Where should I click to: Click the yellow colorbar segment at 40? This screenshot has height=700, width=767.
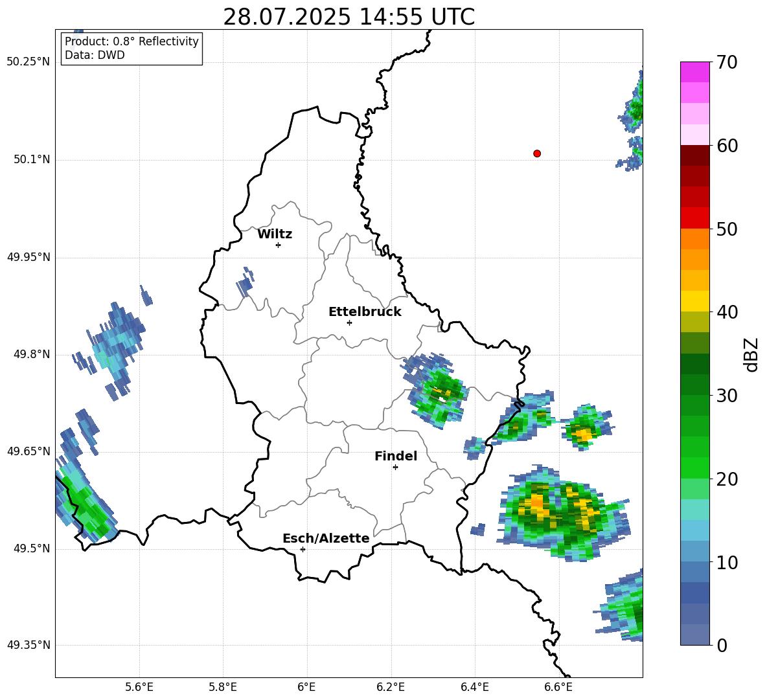tap(695, 301)
